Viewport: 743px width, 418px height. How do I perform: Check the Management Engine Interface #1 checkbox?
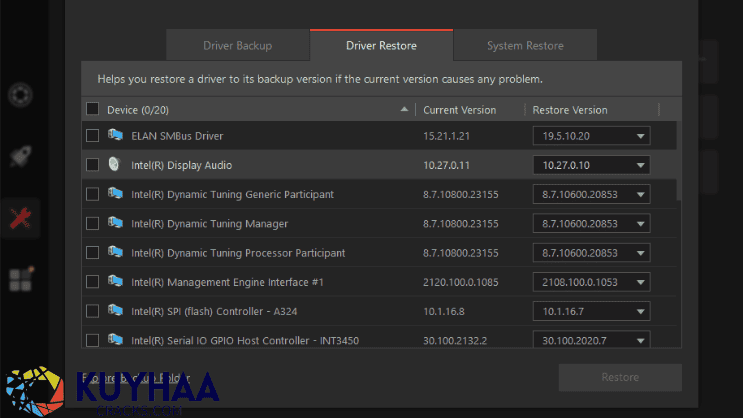coord(92,282)
